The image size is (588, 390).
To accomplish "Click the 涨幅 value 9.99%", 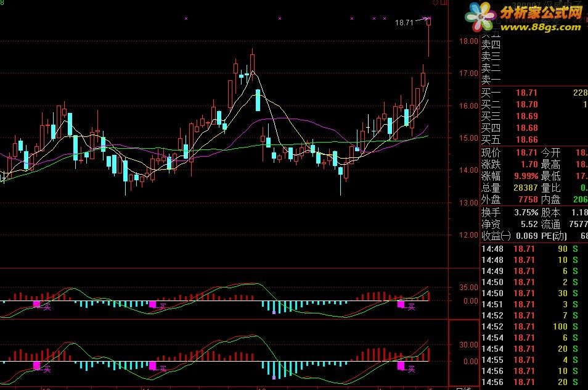I will click(526, 176).
